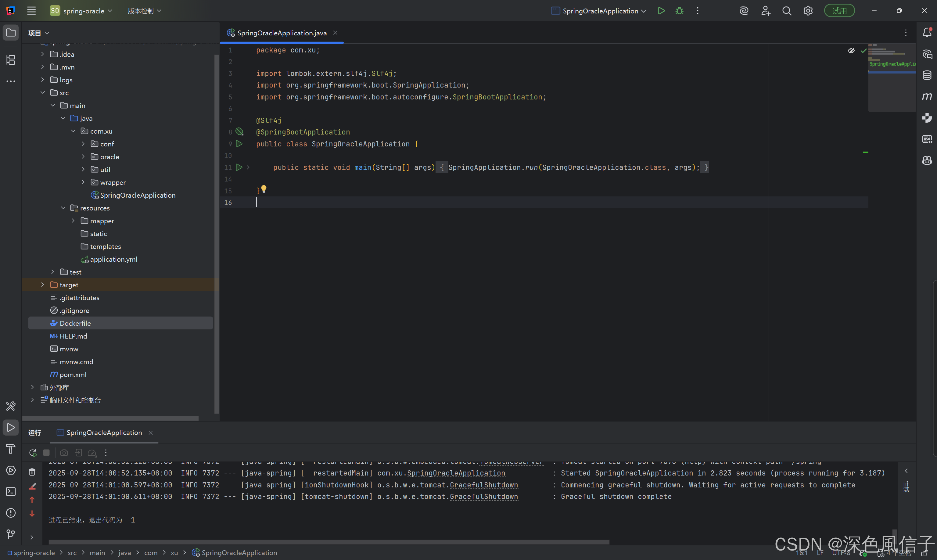The image size is (937, 560).
Task: Open Search Everywhere magnifier
Action: [x=786, y=11]
